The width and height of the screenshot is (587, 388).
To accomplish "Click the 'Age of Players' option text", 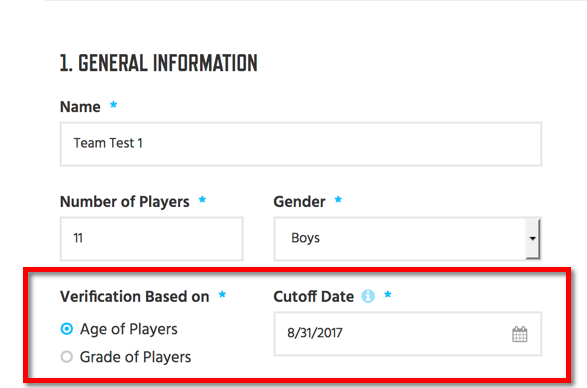I will 129,329.
